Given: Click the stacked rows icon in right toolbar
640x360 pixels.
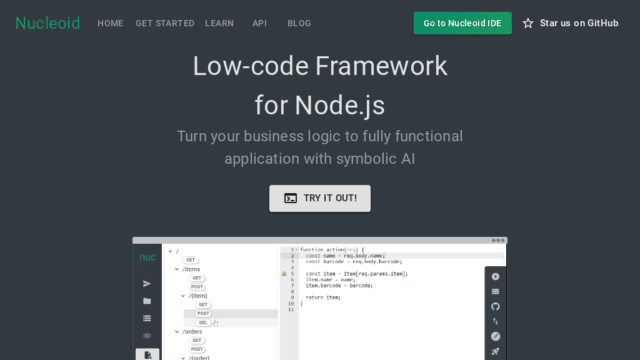Looking at the screenshot, I should [495, 291].
